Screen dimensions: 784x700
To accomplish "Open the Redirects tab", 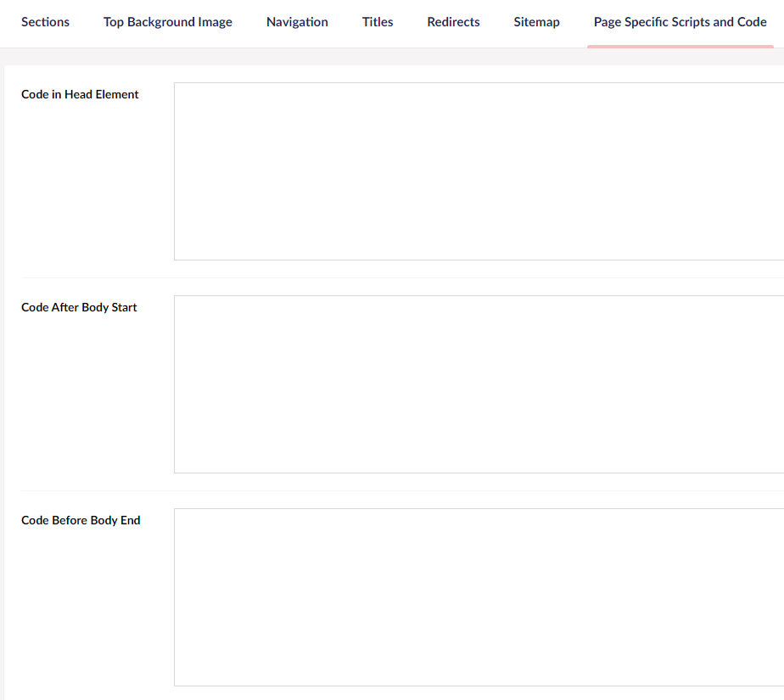I will 453,22.
